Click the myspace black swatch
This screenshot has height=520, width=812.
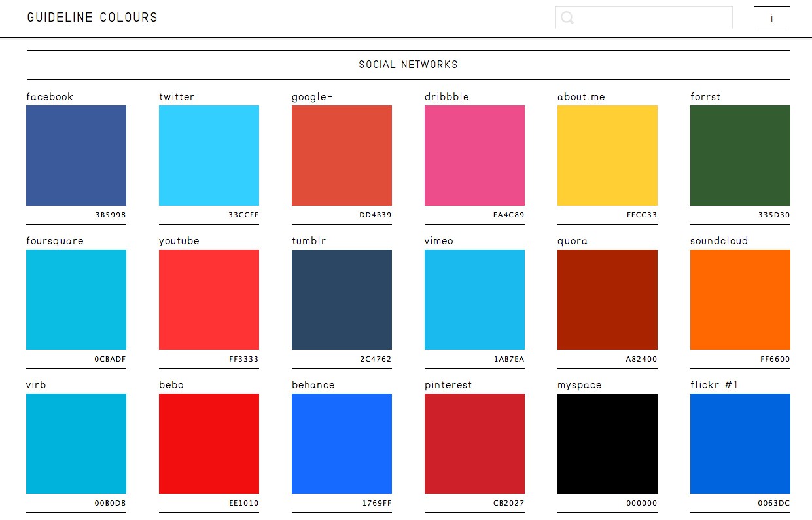(x=607, y=443)
